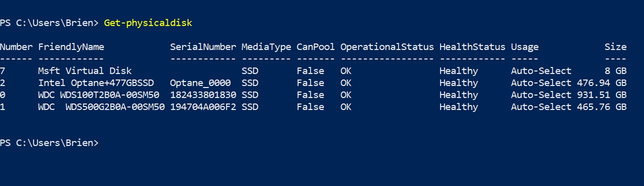644x186 pixels.
Task: Click serial number 182433801830
Action: click(x=203, y=95)
